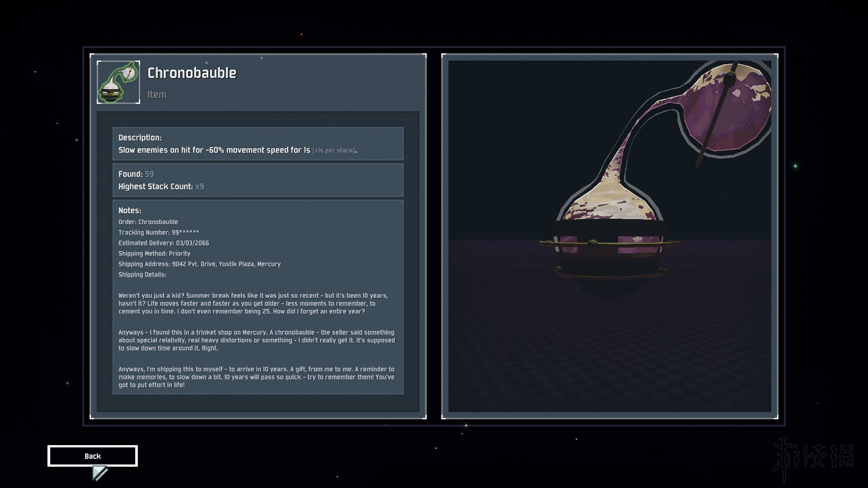Select the Item category label under the title
Image resolution: width=868 pixels, height=488 pixels.
157,95
